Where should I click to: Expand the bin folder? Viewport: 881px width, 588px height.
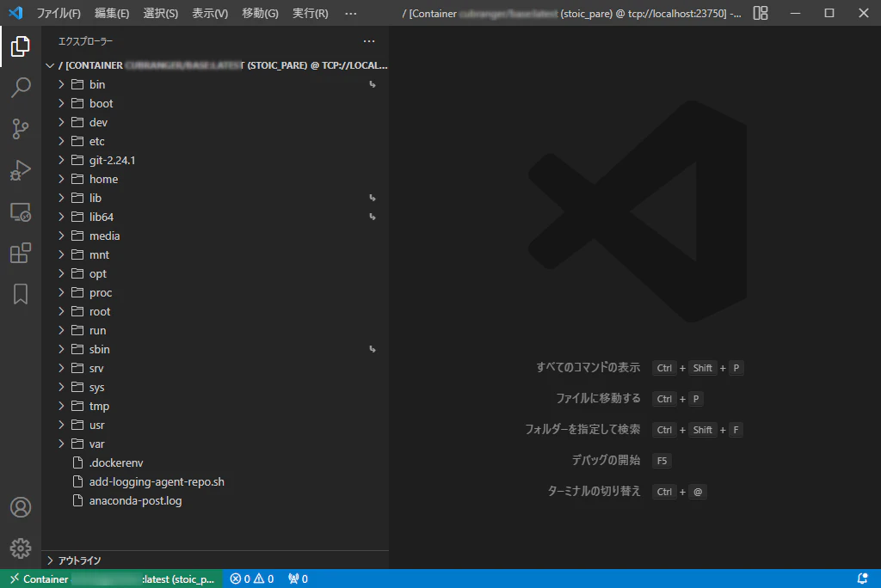tap(215, 84)
